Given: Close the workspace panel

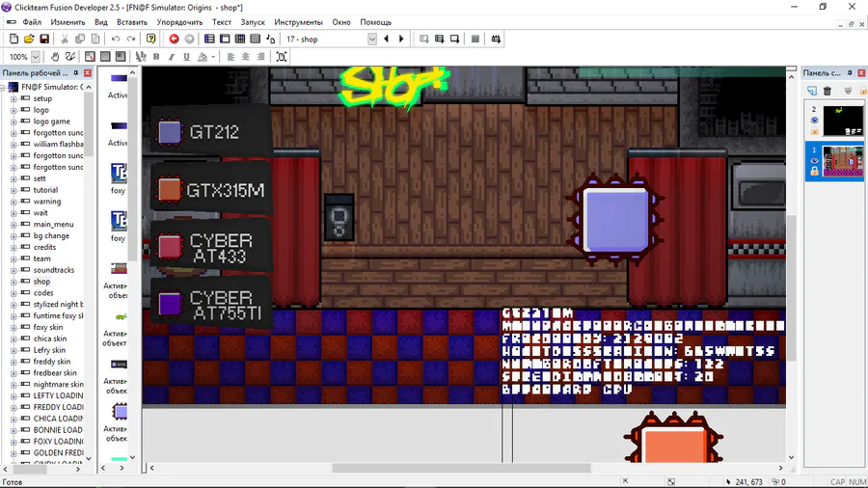Looking at the screenshot, I should tap(87, 72).
